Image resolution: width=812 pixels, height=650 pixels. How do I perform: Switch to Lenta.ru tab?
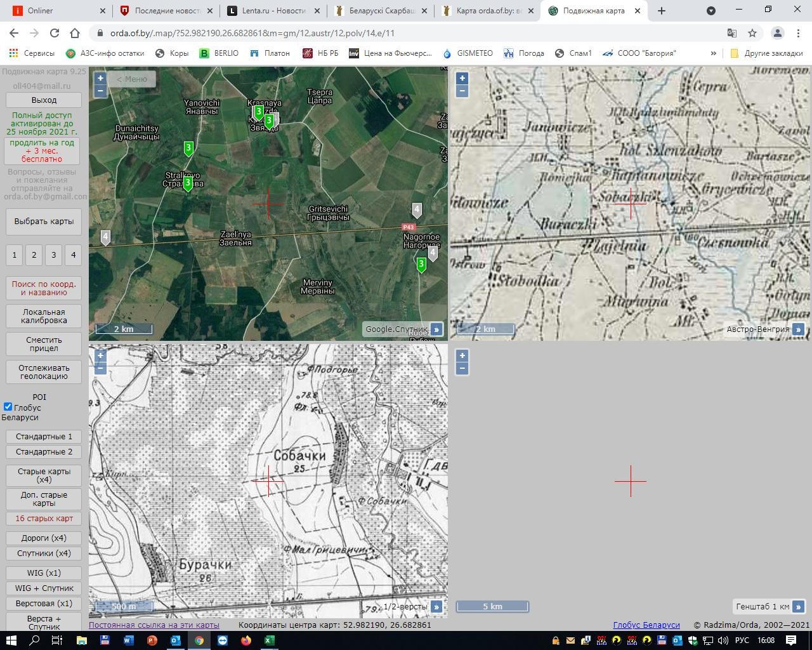pos(274,11)
